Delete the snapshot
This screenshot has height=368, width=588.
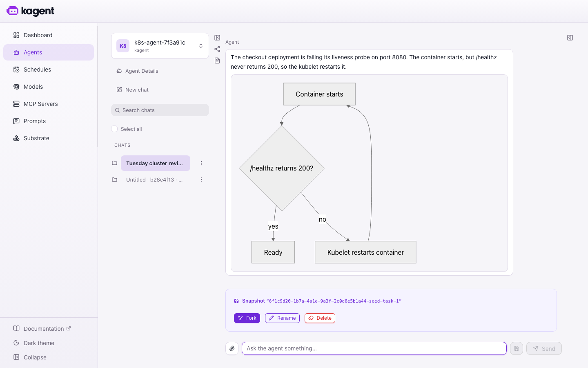click(320, 318)
